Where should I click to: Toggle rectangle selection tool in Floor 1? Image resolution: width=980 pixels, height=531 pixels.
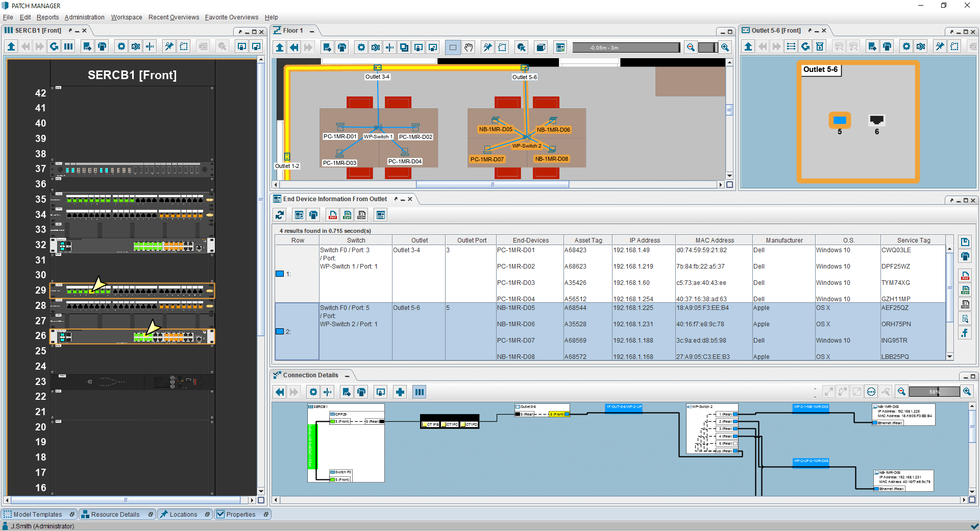click(x=453, y=47)
